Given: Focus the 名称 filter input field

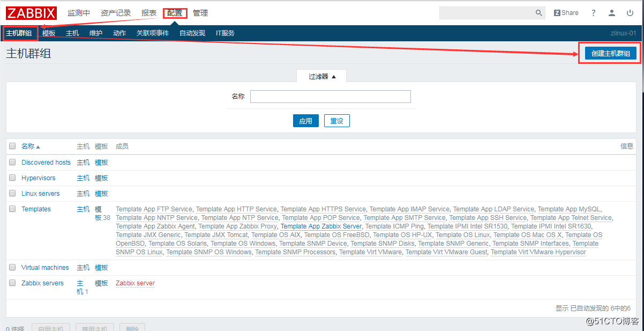Looking at the screenshot, I should (331, 97).
